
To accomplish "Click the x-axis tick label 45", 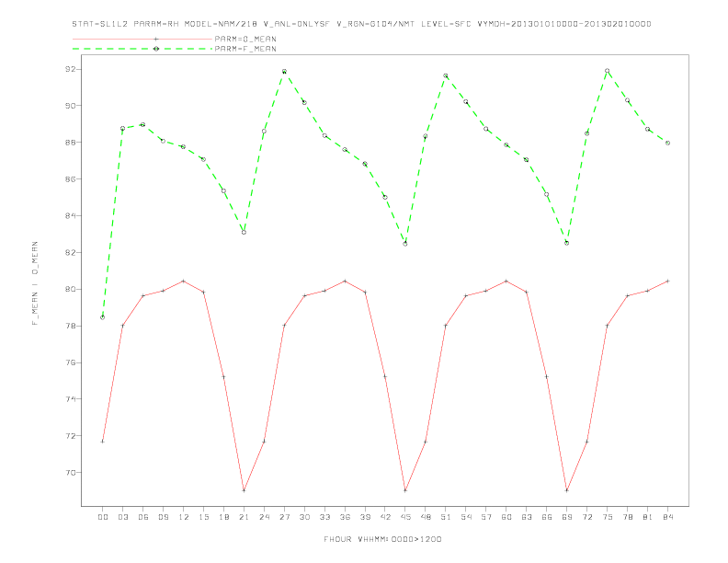I will coord(405,517).
